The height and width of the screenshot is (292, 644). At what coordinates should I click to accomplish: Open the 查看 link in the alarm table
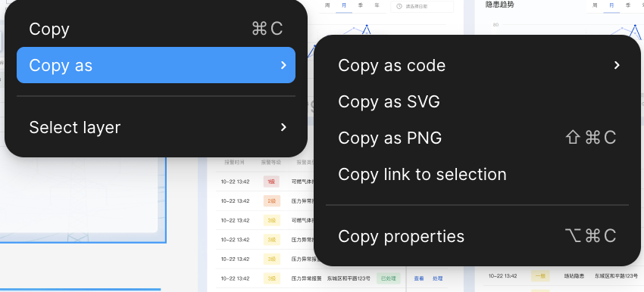click(418, 278)
